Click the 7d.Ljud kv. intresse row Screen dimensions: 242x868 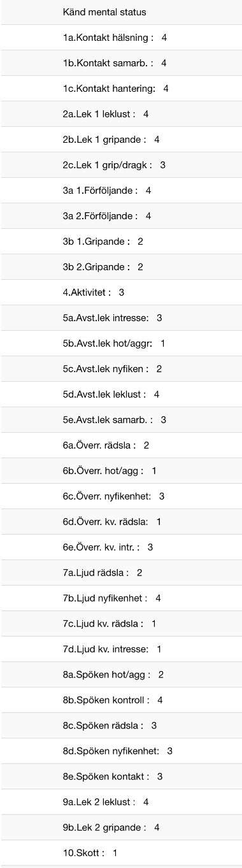tap(121, 649)
